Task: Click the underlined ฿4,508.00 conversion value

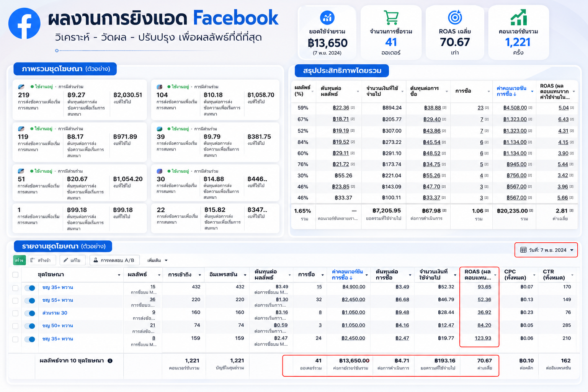Action: tap(515, 108)
